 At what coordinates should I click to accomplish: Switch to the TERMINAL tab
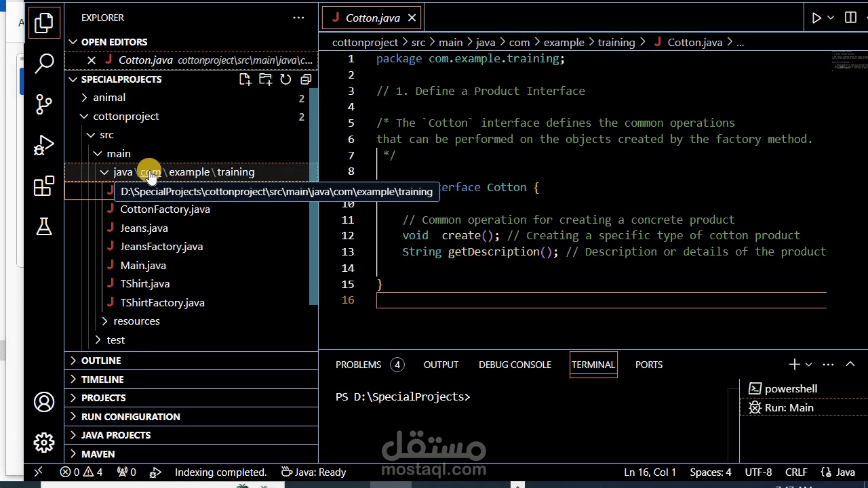pyautogui.click(x=593, y=365)
